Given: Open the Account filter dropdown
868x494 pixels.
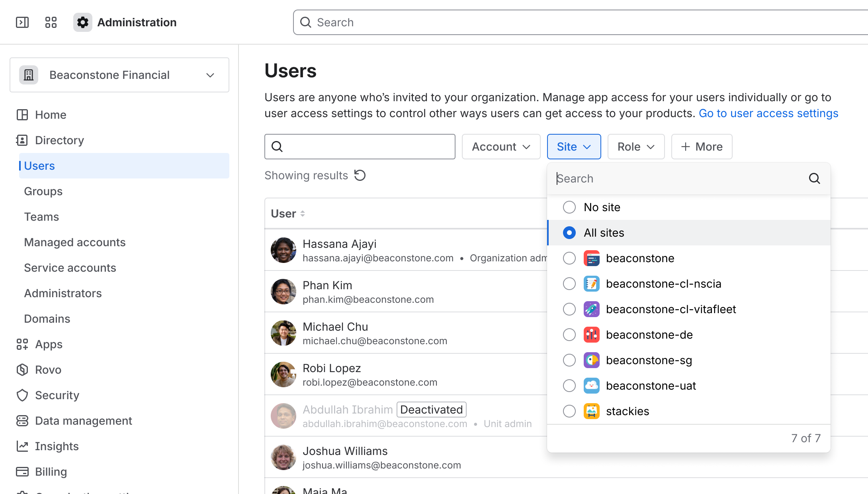Looking at the screenshot, I should coord(501,147).
